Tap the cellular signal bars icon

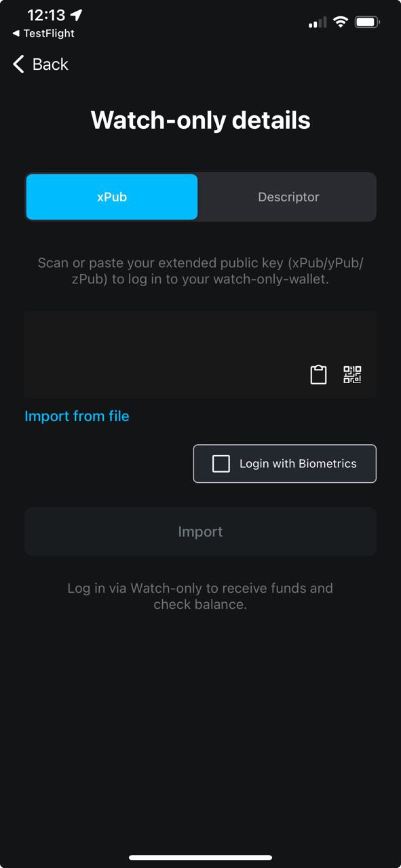point(317,23)
